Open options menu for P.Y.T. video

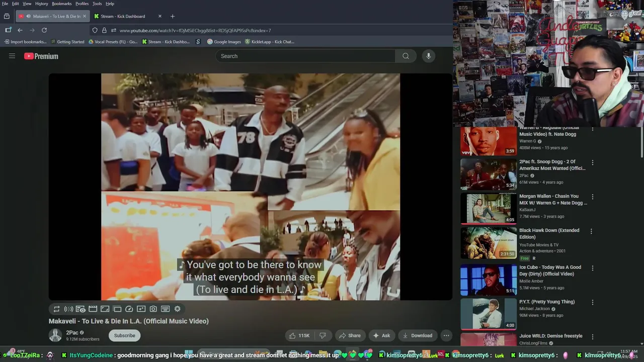point(592,302)
